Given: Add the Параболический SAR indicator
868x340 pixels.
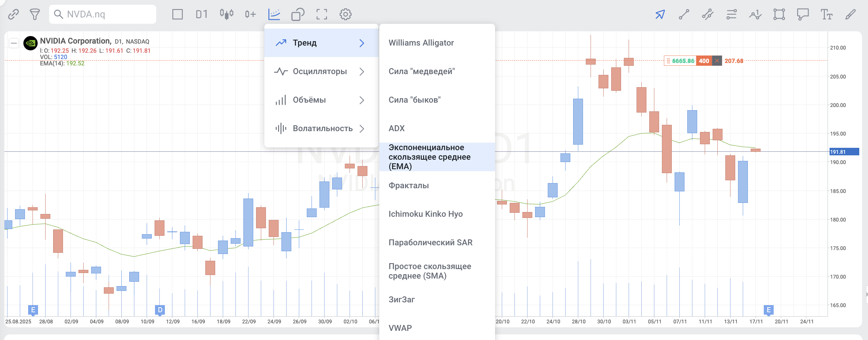Looking at the screenshot, I should [437, 243].
